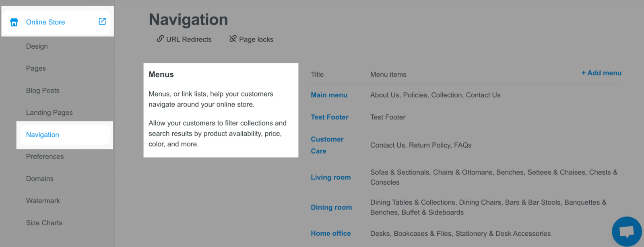This screenshot has height=247, width=644.
Task: Open the store via external link icon
Action: [x=102, y=21]
